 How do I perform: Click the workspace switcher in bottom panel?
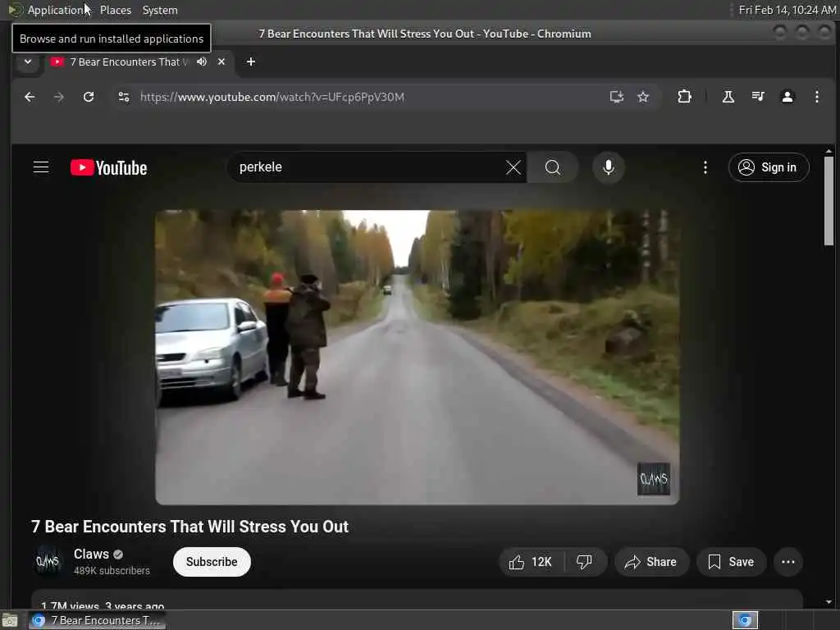[x=745, y=620]
